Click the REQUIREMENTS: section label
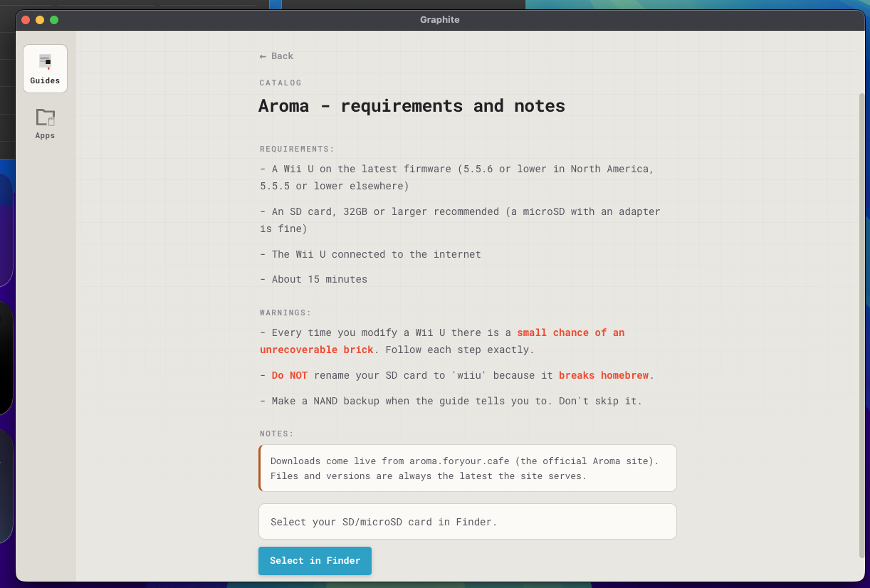The image size is (870, 588). [x=297, y=149]
